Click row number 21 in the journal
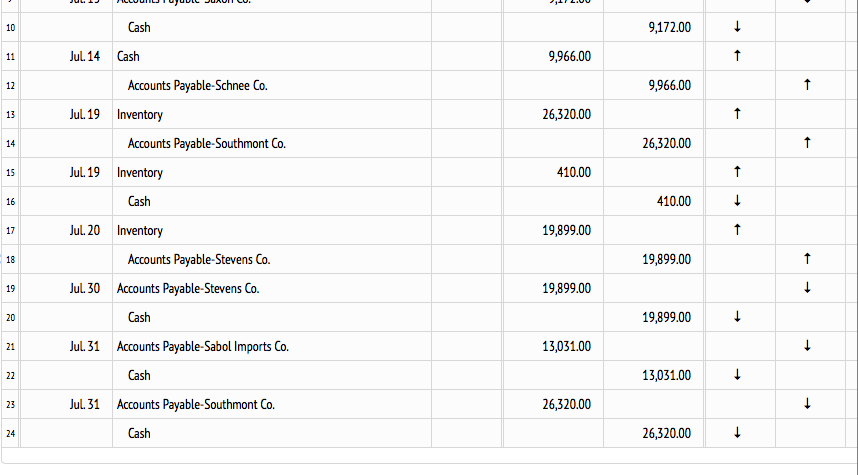The width and height of the screenshot is (858, 475). pos(10,346)
